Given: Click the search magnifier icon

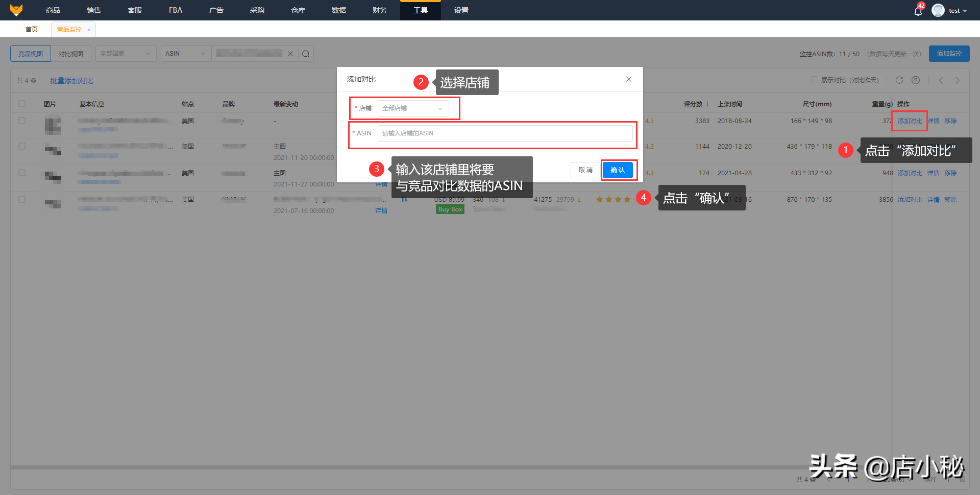Looking at the screenshot, I should [x=305, y=53].
